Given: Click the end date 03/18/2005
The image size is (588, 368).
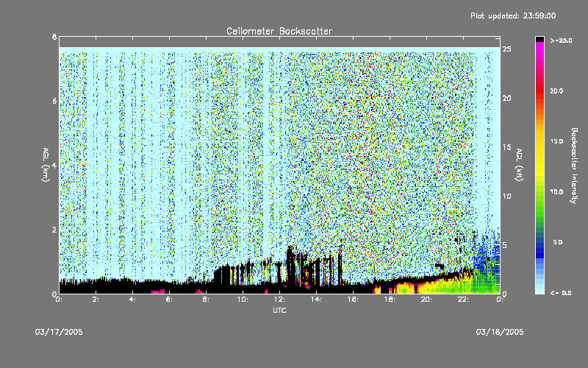Looking at the screenshot, I should (500, 332).
